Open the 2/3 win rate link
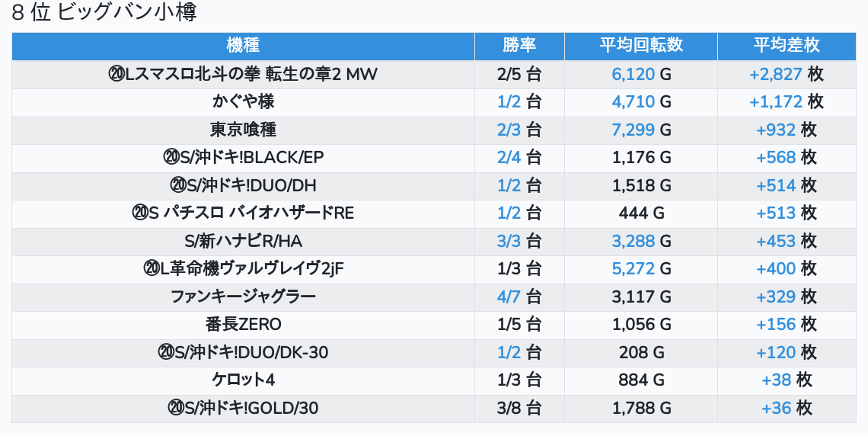 tap(509, 130)
